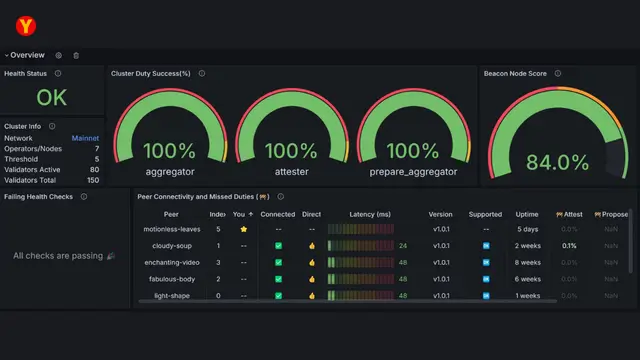Open the Mainnet network link
The height and width of the screenshot is (360, 640).
tap(85, 138)
